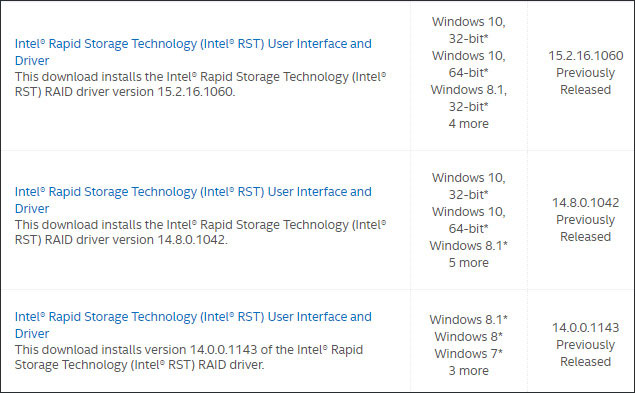The width and height of the screenshot is (635, 393).
Task: Click 'Windows 7*' in the 14.0.0.1143 row
Action: tap(469, 354)
